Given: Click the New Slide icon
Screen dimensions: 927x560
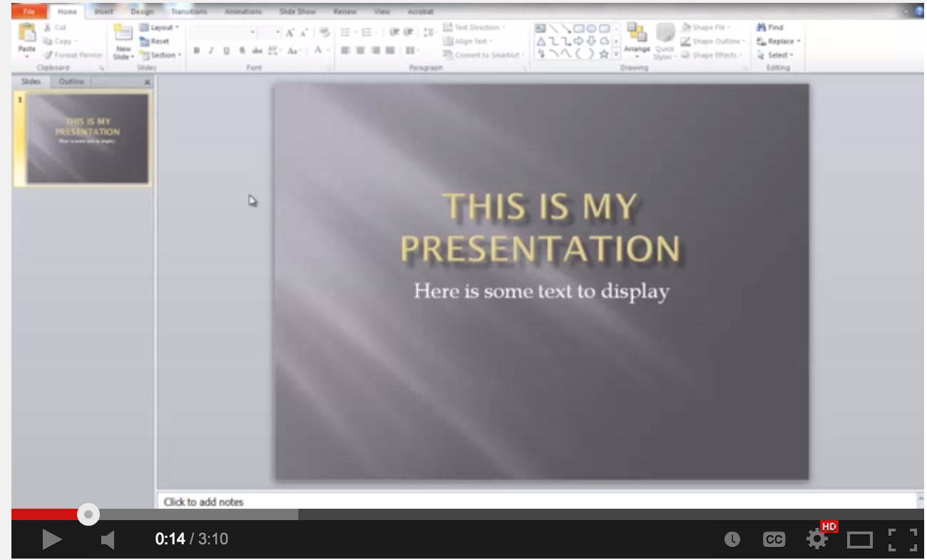Looking at the screenshot, I should click(x=123, y=41).
